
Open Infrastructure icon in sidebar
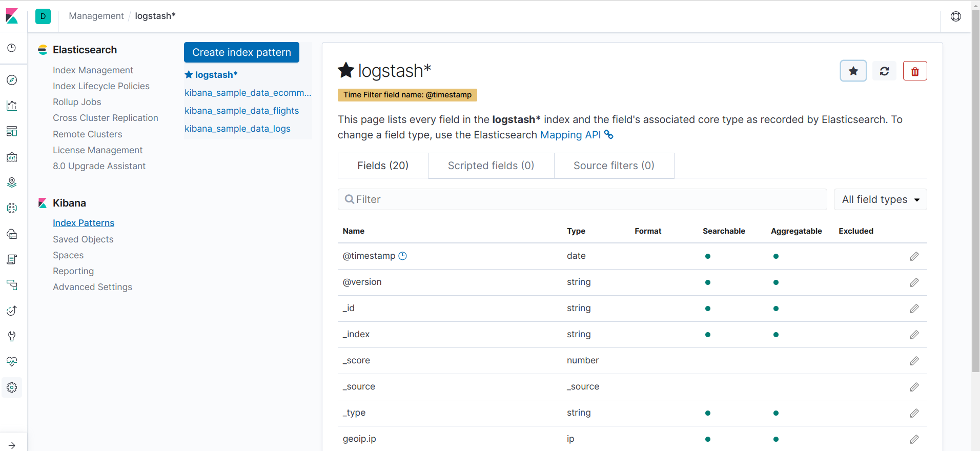(12, 234)
